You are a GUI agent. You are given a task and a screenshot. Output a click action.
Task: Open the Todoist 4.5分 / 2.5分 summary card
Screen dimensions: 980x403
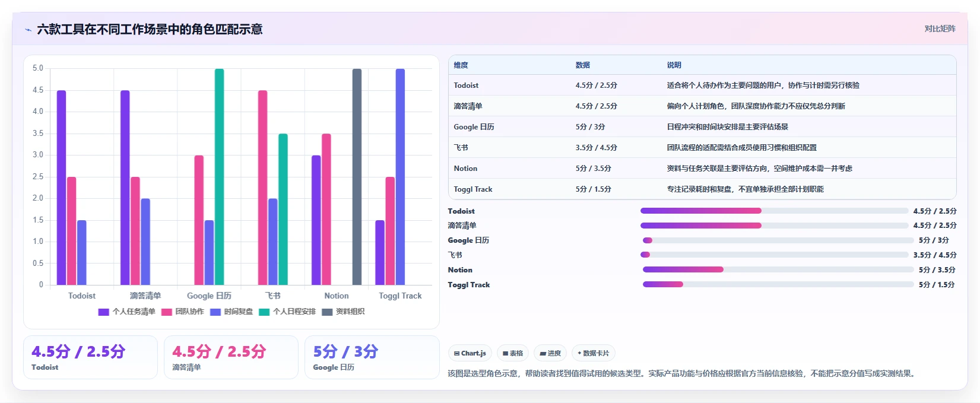pyautogui.click(x=90, y=357)
